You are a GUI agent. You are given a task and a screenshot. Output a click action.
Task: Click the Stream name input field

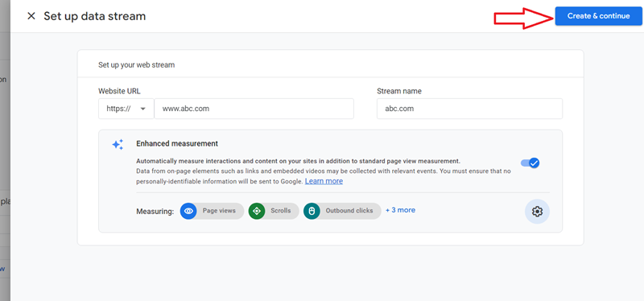tap(469, 109)
